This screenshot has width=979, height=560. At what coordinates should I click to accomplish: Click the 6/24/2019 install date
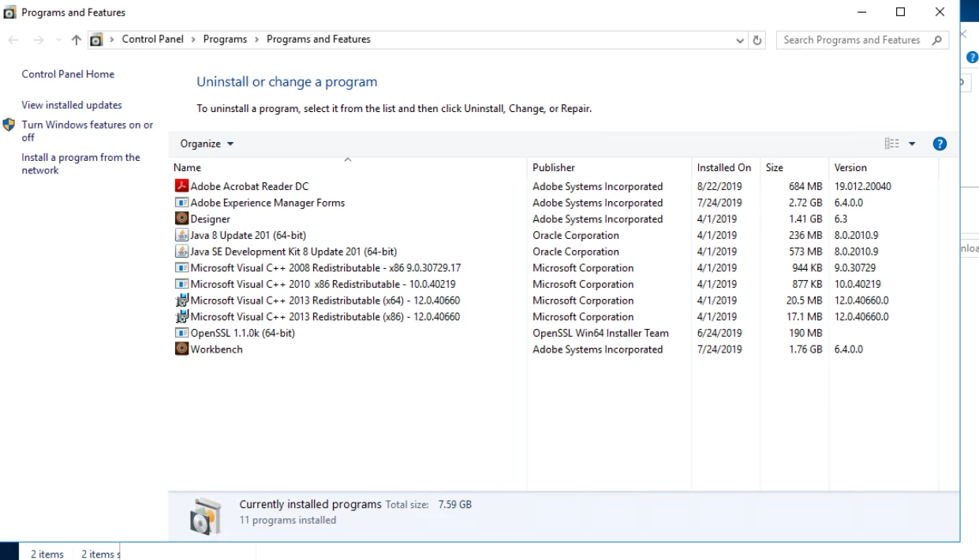(x=719, y=333)
